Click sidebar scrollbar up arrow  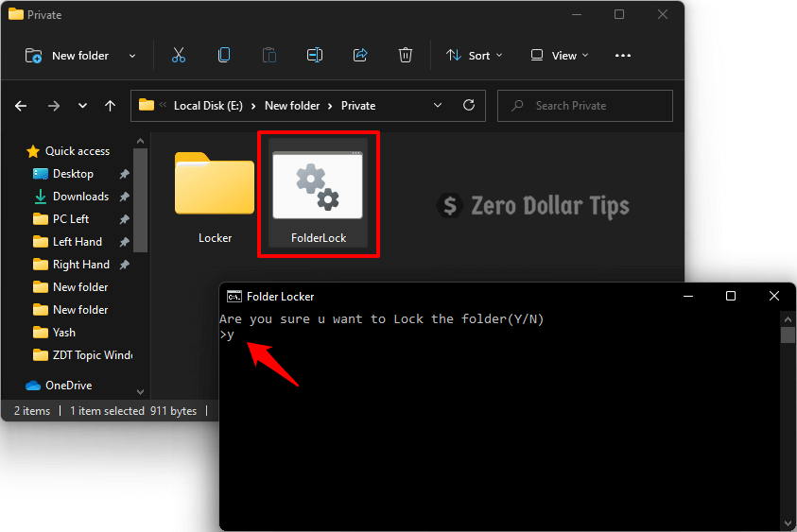pyautogui.click(x=140, y=141)
